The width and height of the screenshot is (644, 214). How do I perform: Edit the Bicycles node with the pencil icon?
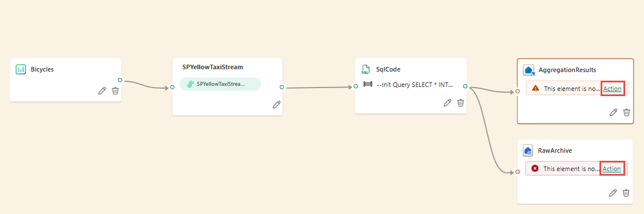point(102,91)
